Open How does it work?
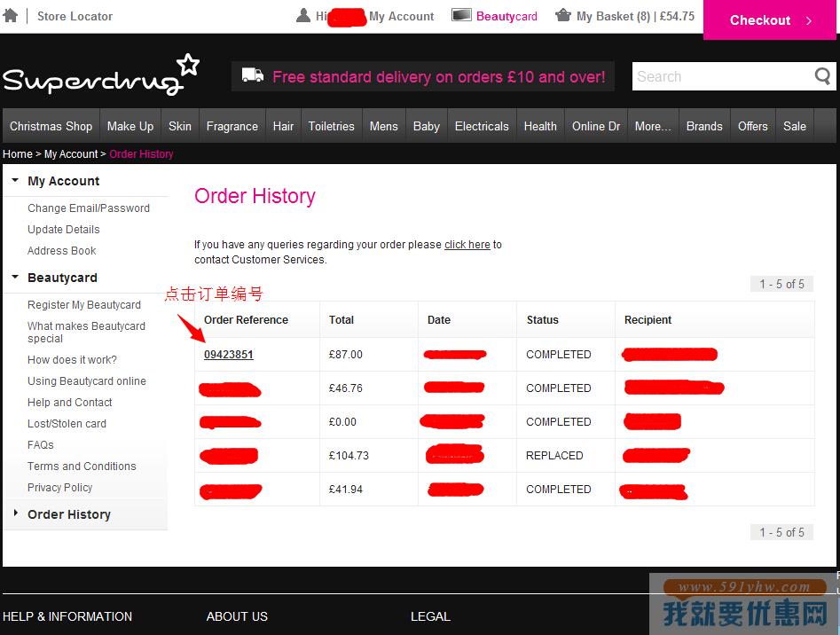 (72, 360)
